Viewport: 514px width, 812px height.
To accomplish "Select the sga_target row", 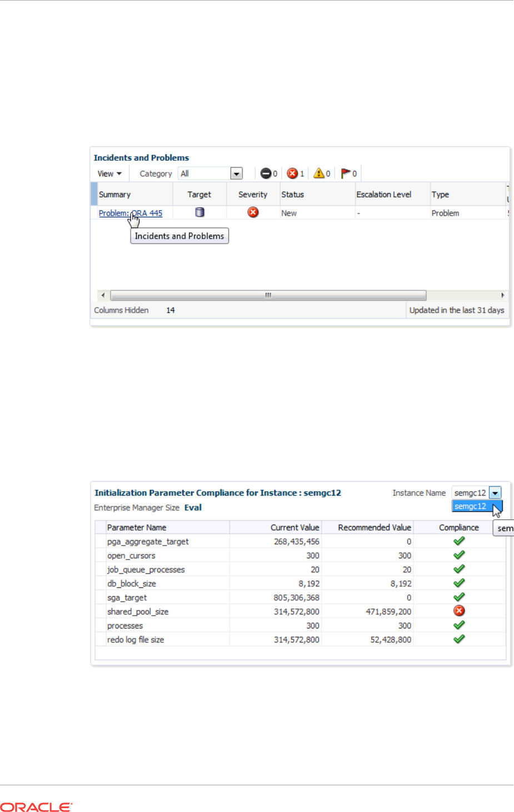I will tap(300, 597).
